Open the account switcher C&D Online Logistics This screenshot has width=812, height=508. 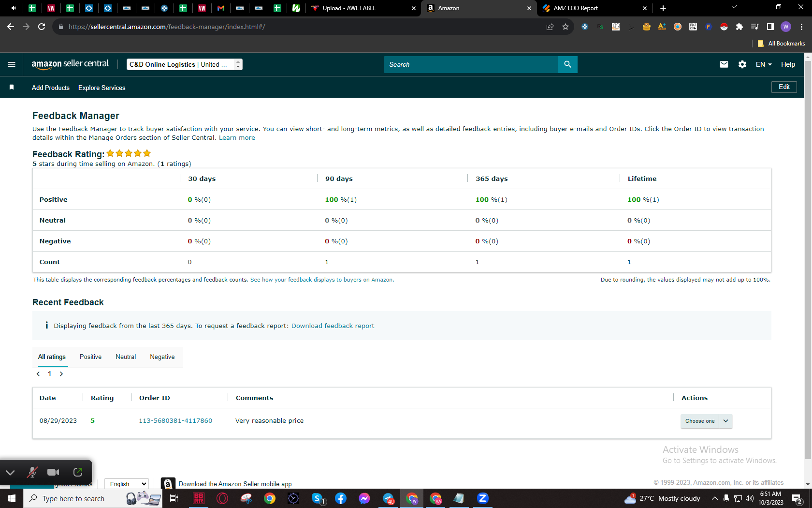185,64
